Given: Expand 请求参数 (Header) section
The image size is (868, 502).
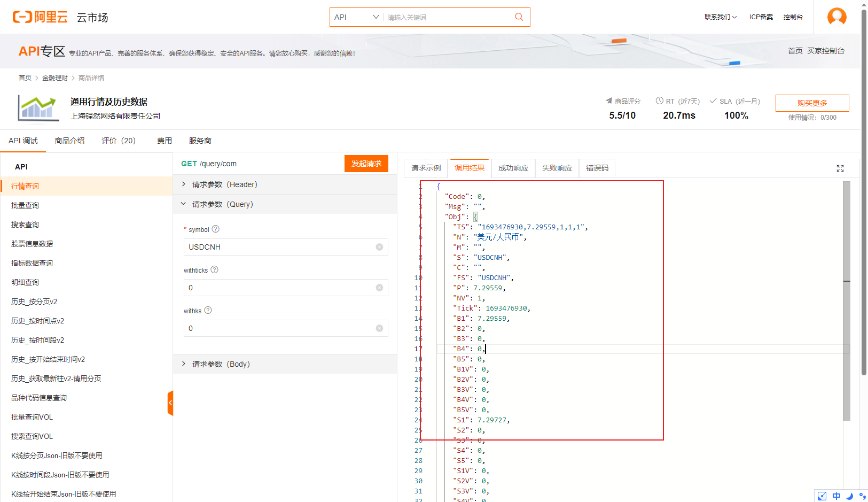Looking at the screenshot, I should click(285, 184).
